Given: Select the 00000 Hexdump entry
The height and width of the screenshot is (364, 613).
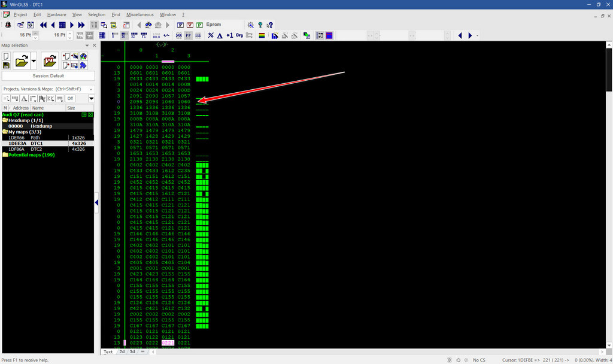Looking at the screenshot, I should (x=48, y=126).
